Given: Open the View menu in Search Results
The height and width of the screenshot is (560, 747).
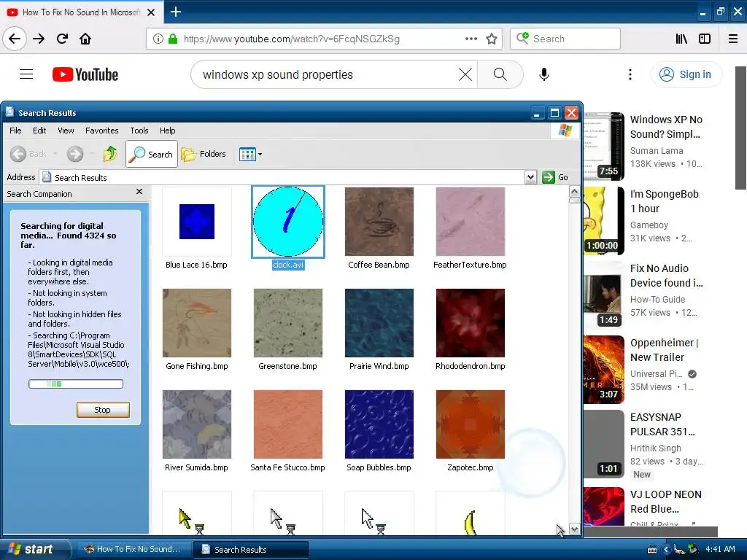Looking at the screenshot, I should tap(66, 131).
